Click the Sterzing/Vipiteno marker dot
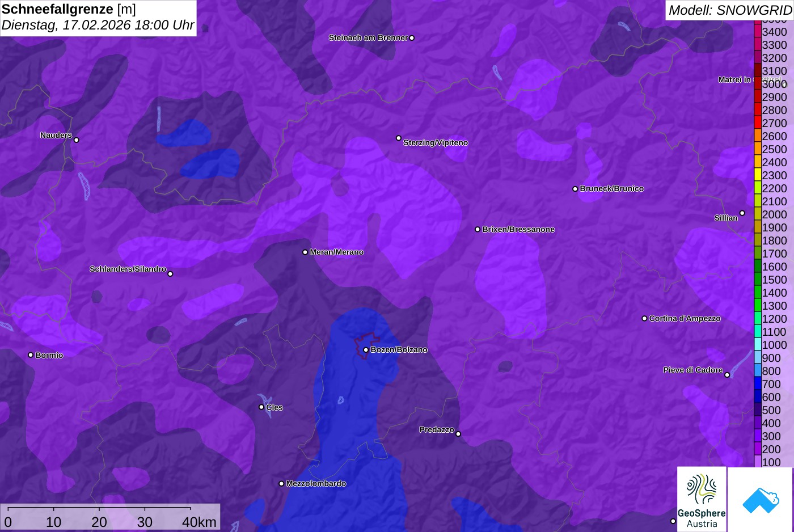This screenshot has height=532, width=794. coord(399,138)
